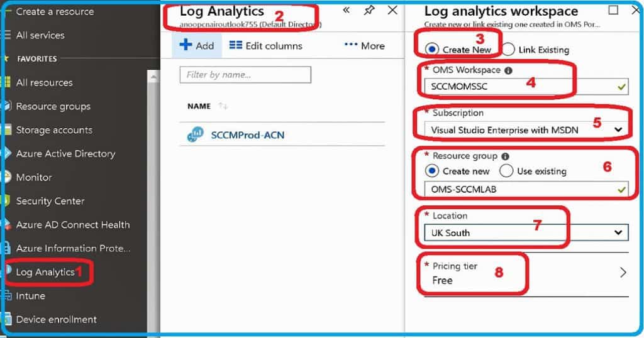Open Intune in sidebar
This screenshot has width=644, height=338.
pyautogui.click(x=30, y=296)
